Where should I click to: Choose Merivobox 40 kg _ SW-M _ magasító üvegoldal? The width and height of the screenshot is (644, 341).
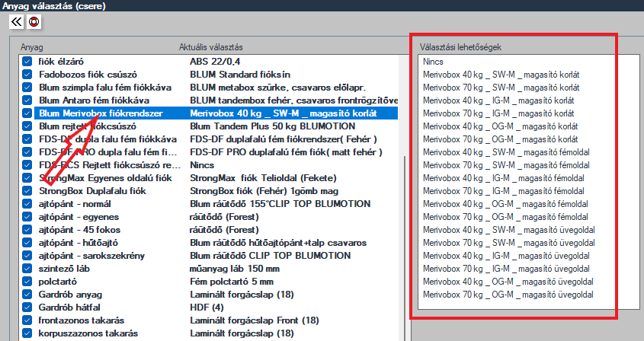tap(509, 230)
